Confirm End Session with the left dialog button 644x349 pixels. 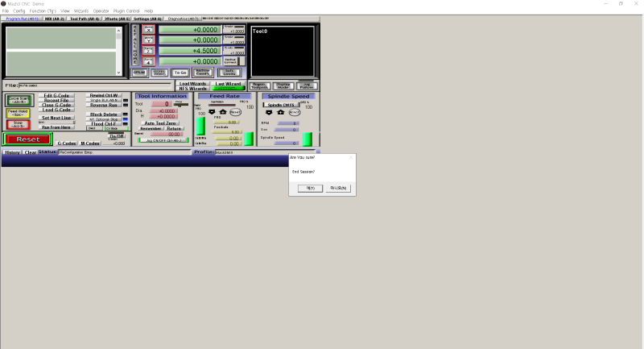(x=310, y=189)
